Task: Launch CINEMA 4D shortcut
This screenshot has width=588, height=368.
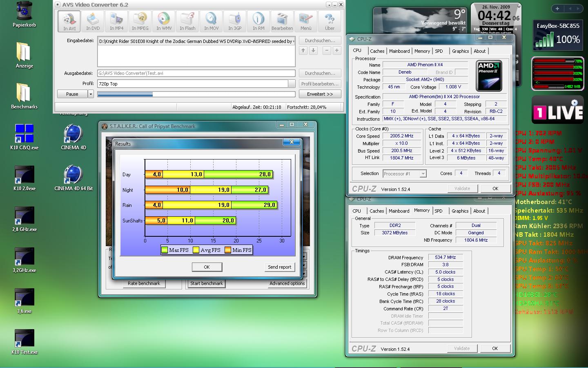Action: [x=73, y=137]
